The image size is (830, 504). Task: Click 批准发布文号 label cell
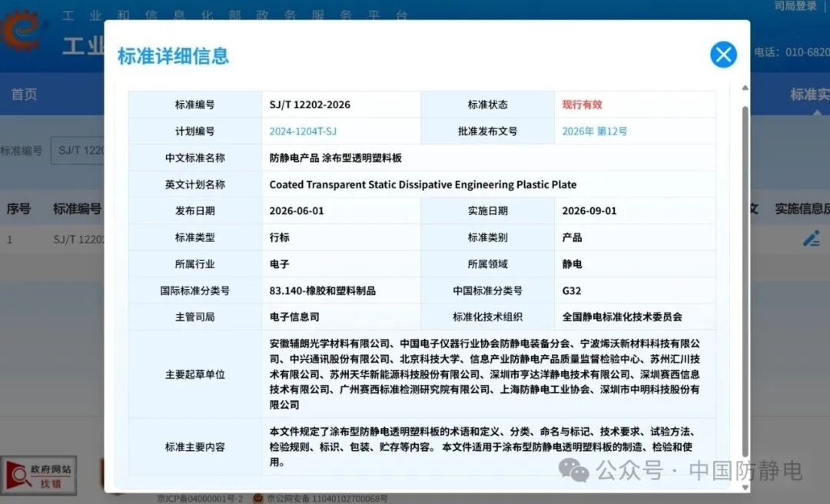[487, 131]
